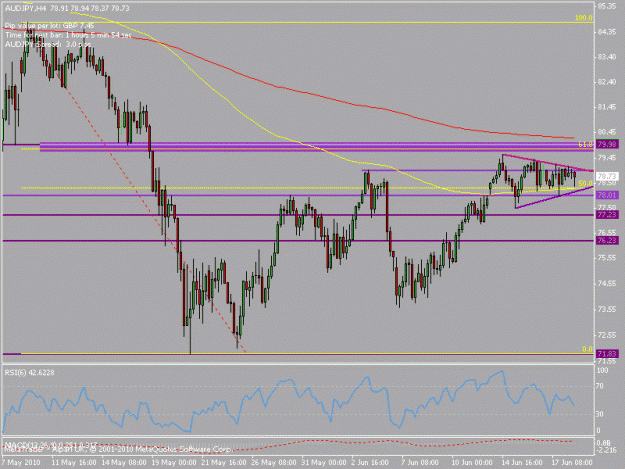Click the '10 Jun 00:00' date label
Viewport: 625px width, 469px height.
coord(472,462)
